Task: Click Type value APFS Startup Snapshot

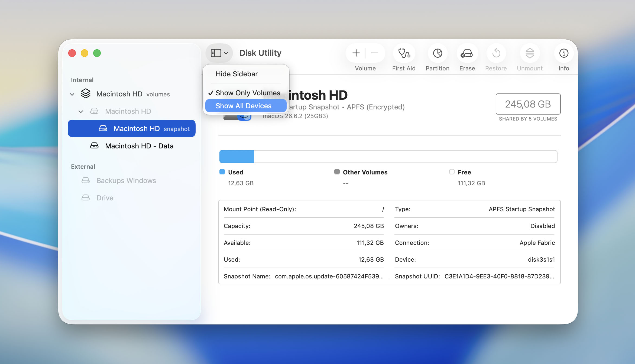Action: pyautogui.click(x=522, y=209)
